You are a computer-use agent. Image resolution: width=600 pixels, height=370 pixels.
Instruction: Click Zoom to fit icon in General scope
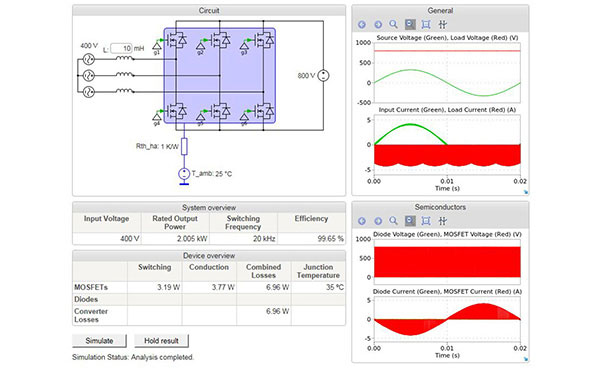click(426, 24)
